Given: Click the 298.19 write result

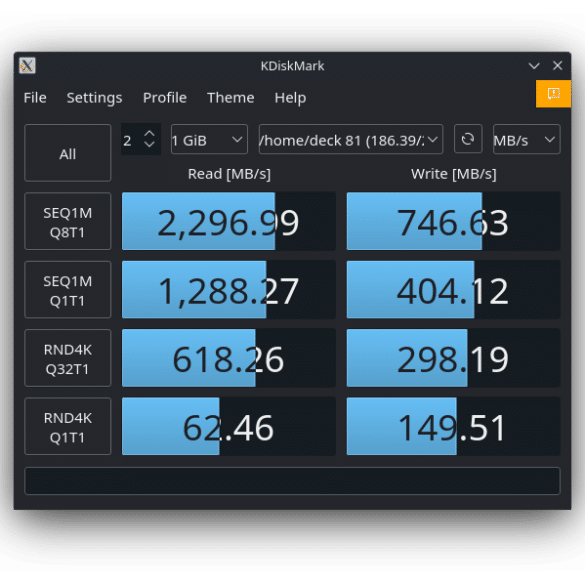Looking at the screenshot, I should 453,358.
